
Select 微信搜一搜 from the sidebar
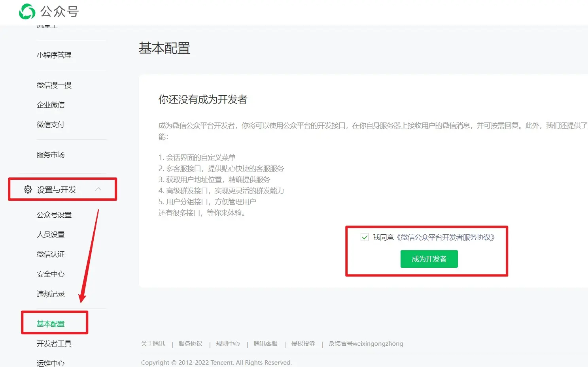(54, 85)
